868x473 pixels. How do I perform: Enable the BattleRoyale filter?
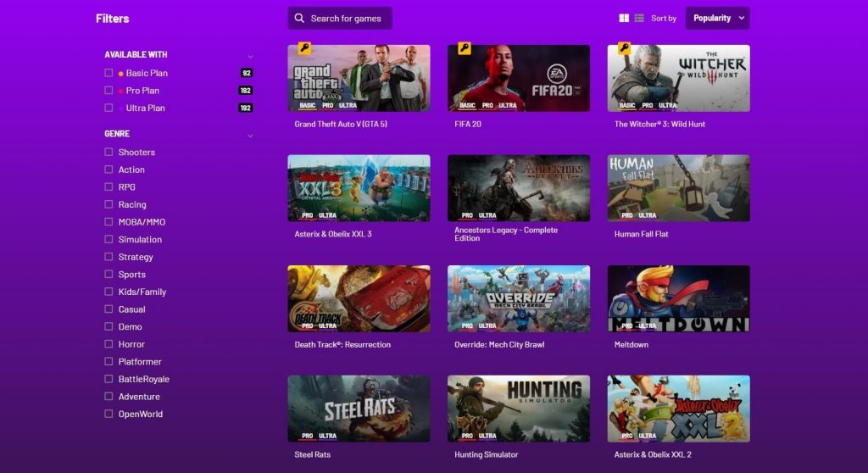(108, 379)
